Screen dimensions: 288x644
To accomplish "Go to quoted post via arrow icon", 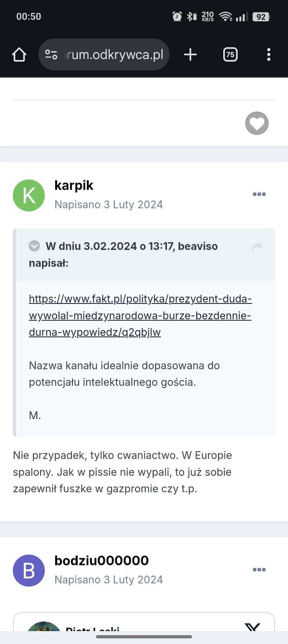I will pyautogui.click(x=257, y=247).
